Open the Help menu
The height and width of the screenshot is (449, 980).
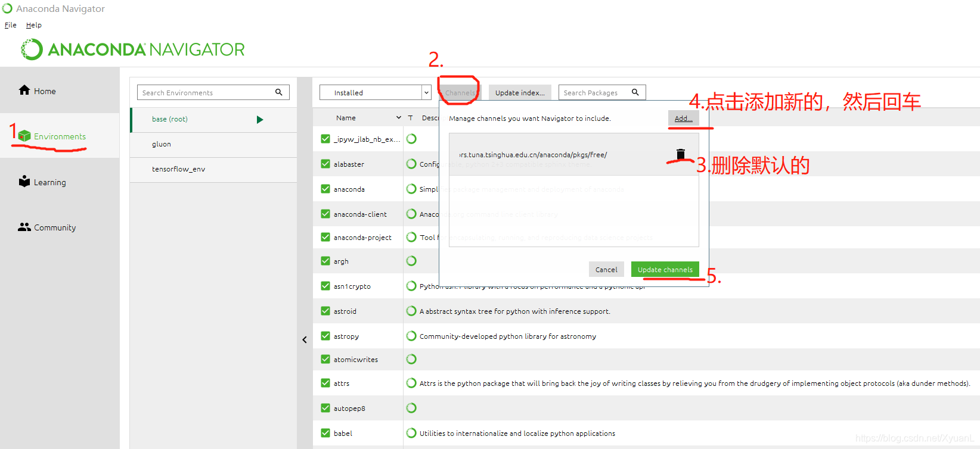click(34, 25)
